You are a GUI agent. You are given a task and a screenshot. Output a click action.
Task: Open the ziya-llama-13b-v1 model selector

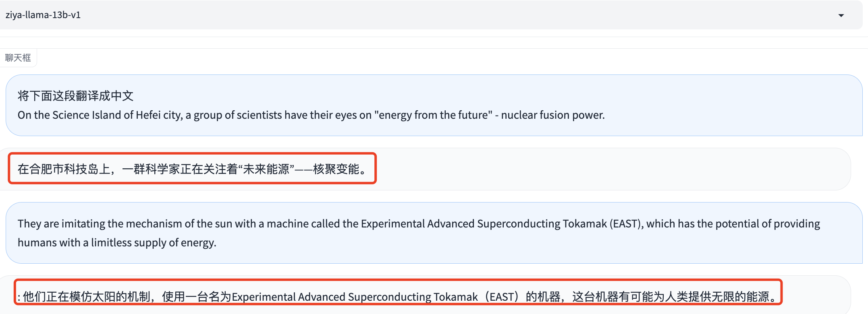coord(431,15)
